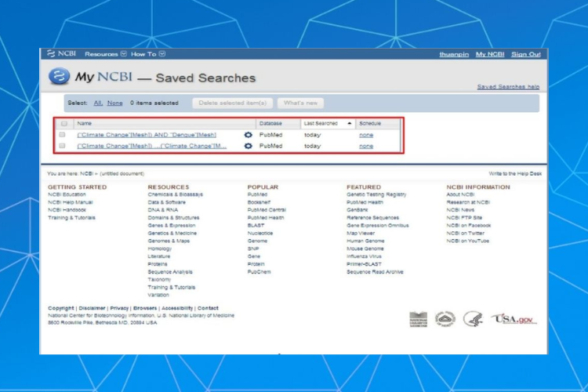Sort by Last Searched column arrow
The width and height of the screenshot is (588, 392).
tap(349, 123)
